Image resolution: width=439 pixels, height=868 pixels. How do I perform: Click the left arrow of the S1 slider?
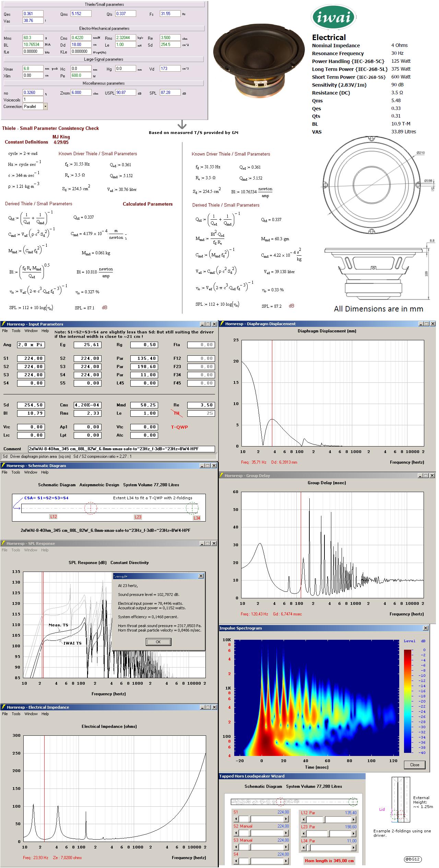coord(236,820)
